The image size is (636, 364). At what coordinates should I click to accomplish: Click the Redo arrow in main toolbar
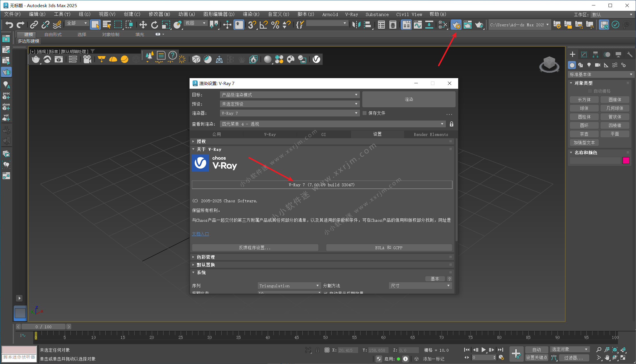pyautogui.click(x=20, y=25)
